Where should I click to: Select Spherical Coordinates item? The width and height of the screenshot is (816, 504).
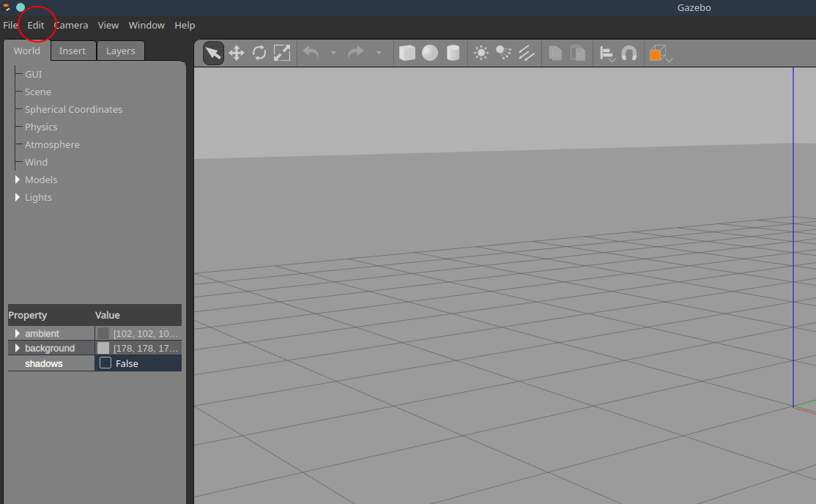tap(73, 110)
